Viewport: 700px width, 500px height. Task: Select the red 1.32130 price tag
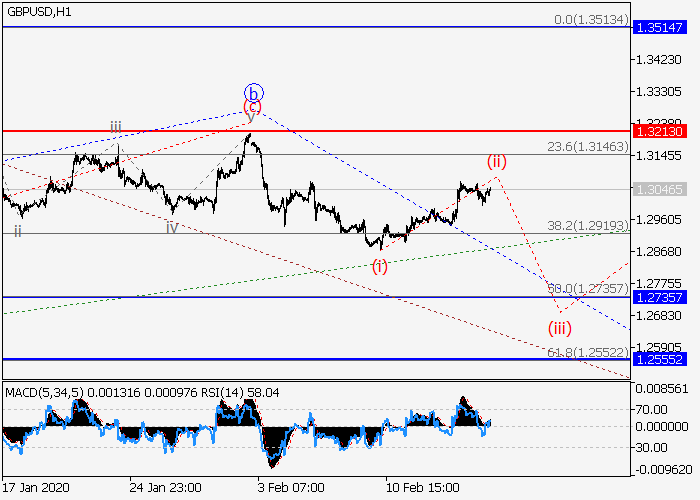coord(659,131)
